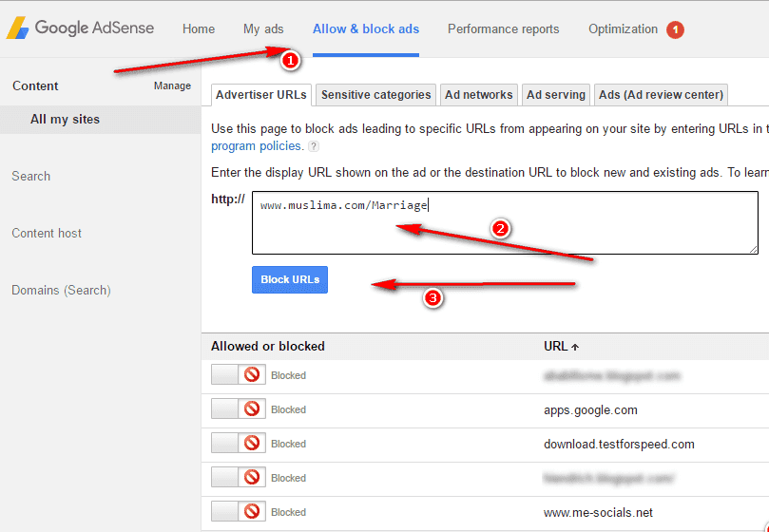Toggle blocked switch for download.testforspeed.com
The height and width of the screenshot is (532, 769).
(239, 443)
